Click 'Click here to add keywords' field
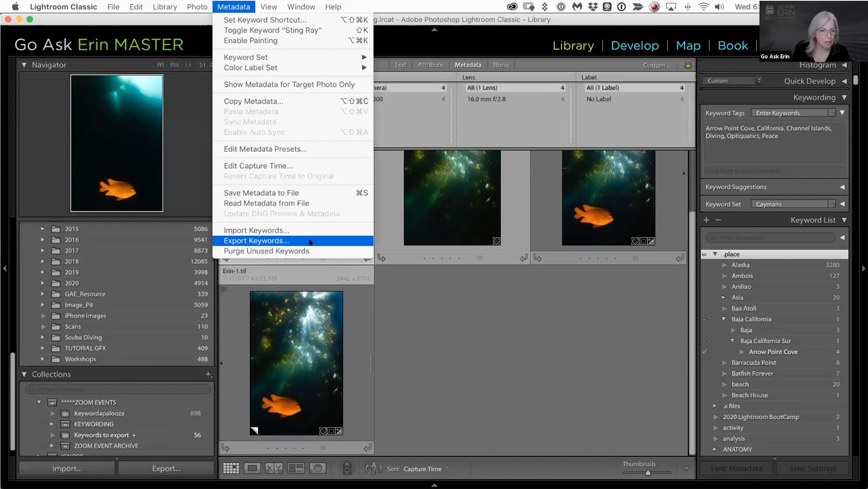 [x=774, y=171]
